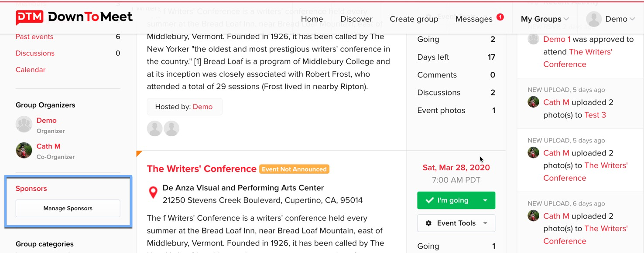
Task: Open The Writers' Conference event title link
Action: point(202,169)
